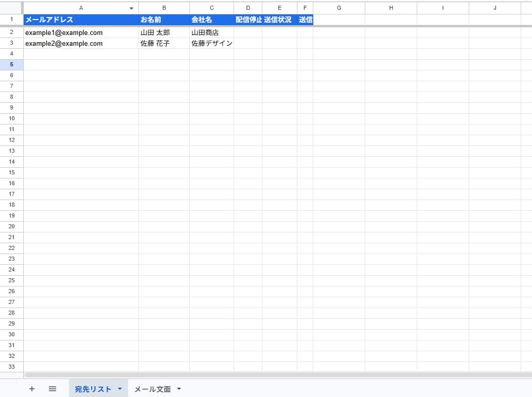Open 宛先リスト tab menu arrow

coord(120,389)
